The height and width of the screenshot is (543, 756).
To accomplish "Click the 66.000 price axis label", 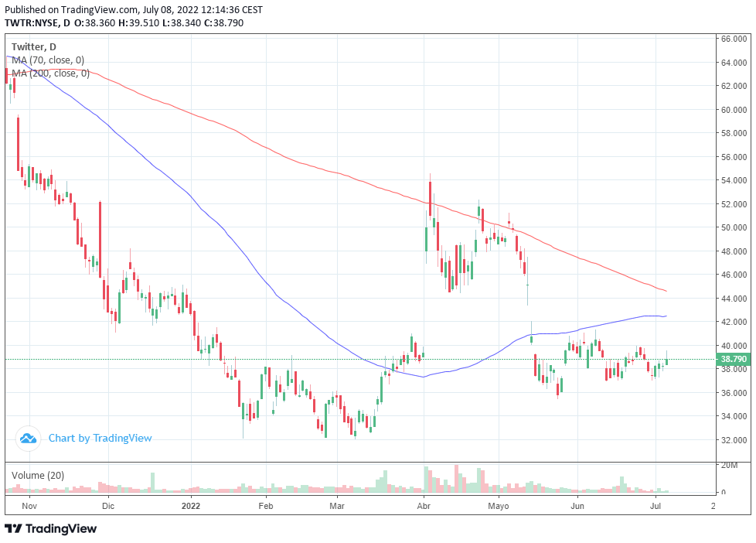I will pos(734,39).
